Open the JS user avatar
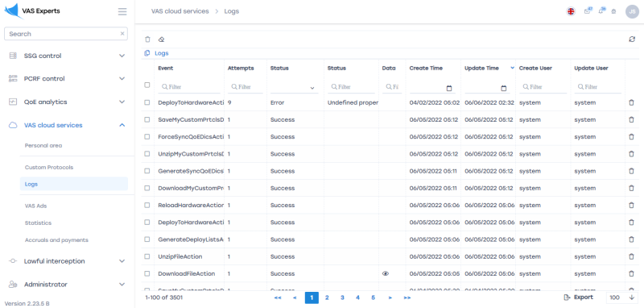 (x=632, y=11)
